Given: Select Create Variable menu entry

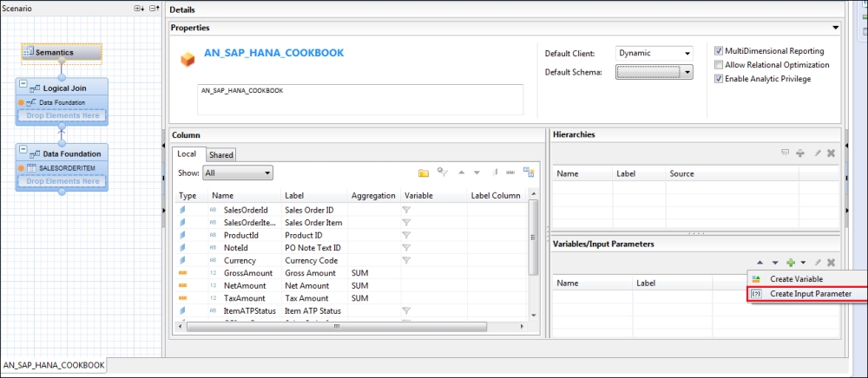Looking at the screenshot, I should click(796, 279).
